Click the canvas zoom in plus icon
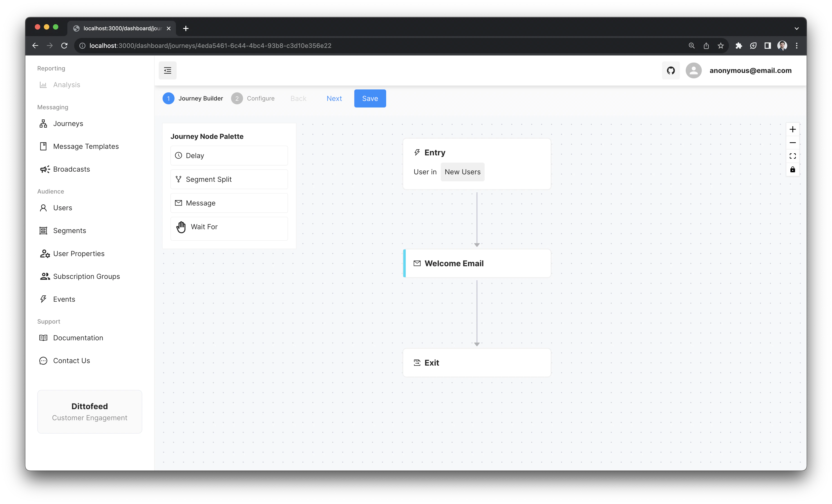This screenshot has width=832, height=504. pos(792,130)
